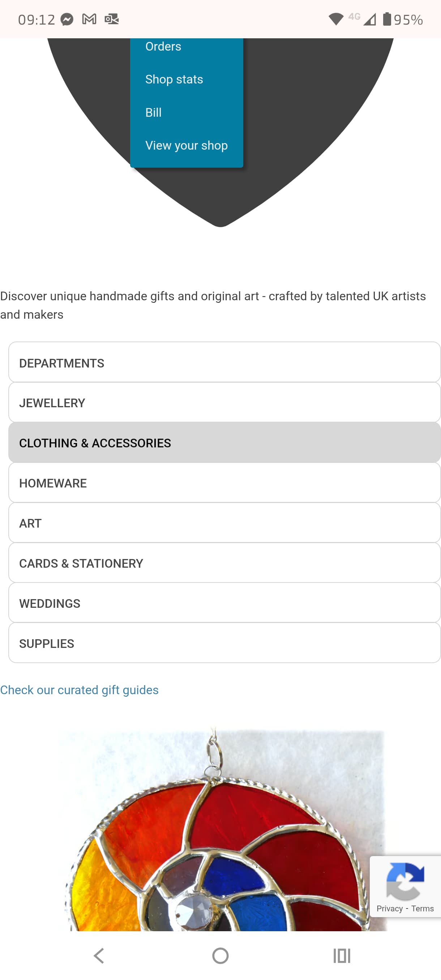441x980 pixels.
Task: Tap the Outlook notification icon
Action: [x=111, y=19]
